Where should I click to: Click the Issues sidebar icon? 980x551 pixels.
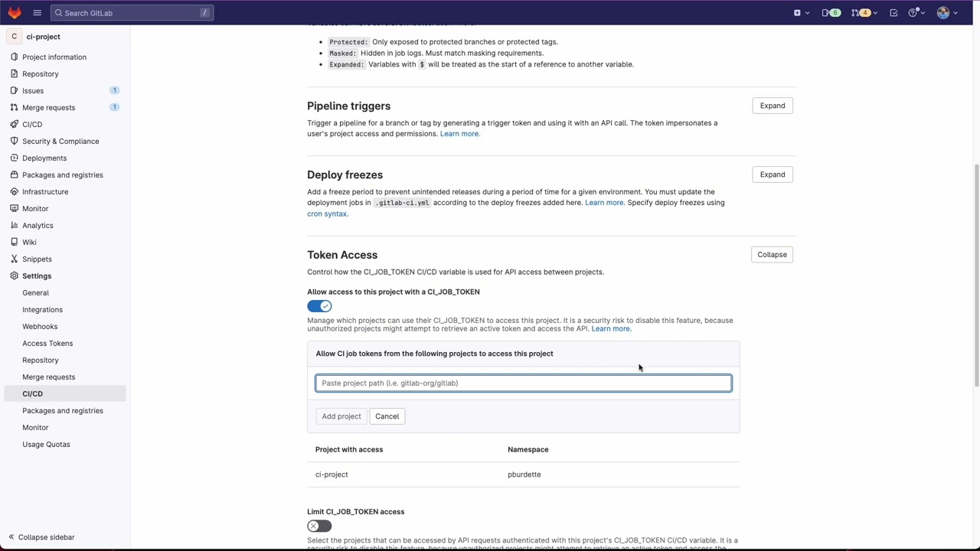14,90
